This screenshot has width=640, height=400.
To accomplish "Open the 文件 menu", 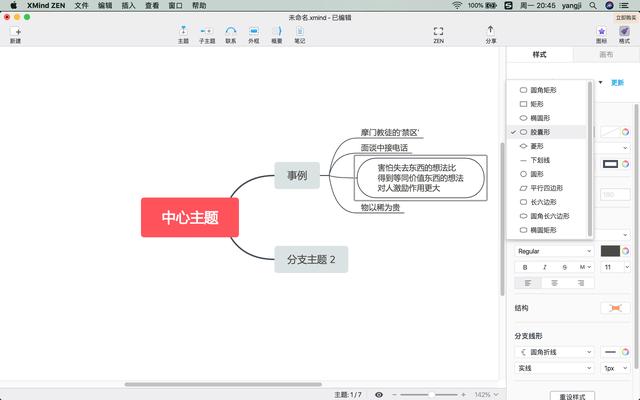I will pyautogui.click(x=81, y=5).
